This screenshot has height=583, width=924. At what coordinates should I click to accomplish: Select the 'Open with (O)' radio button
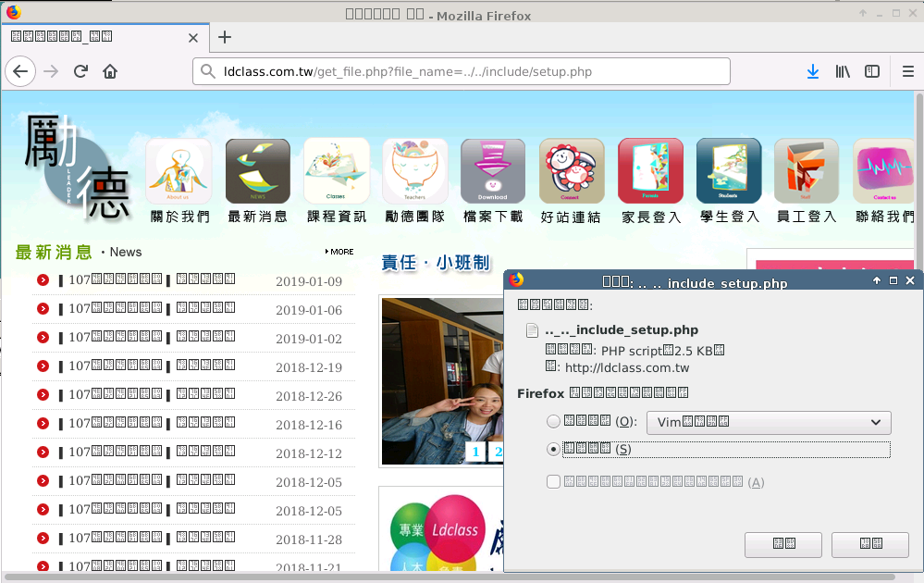[x=553, y=421]
